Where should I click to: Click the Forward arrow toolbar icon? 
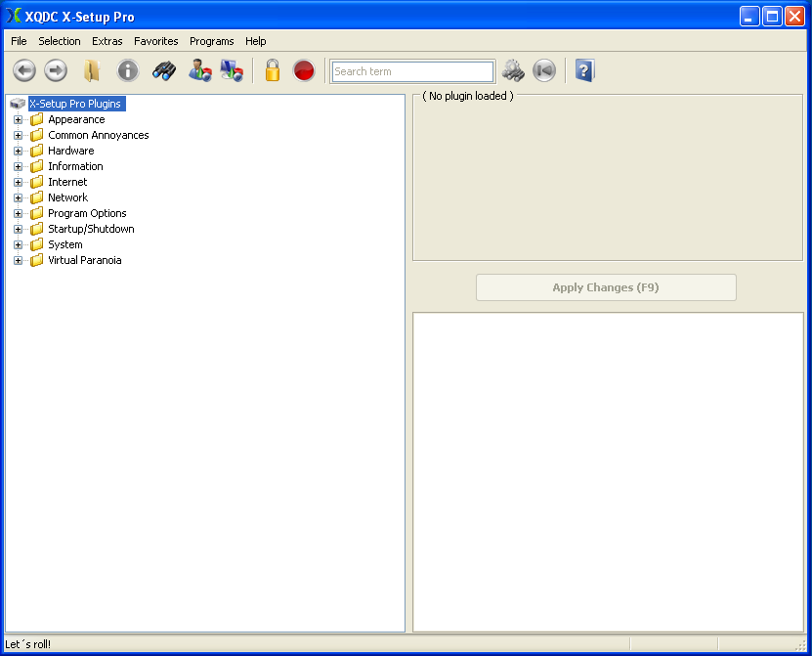[56, 70]
